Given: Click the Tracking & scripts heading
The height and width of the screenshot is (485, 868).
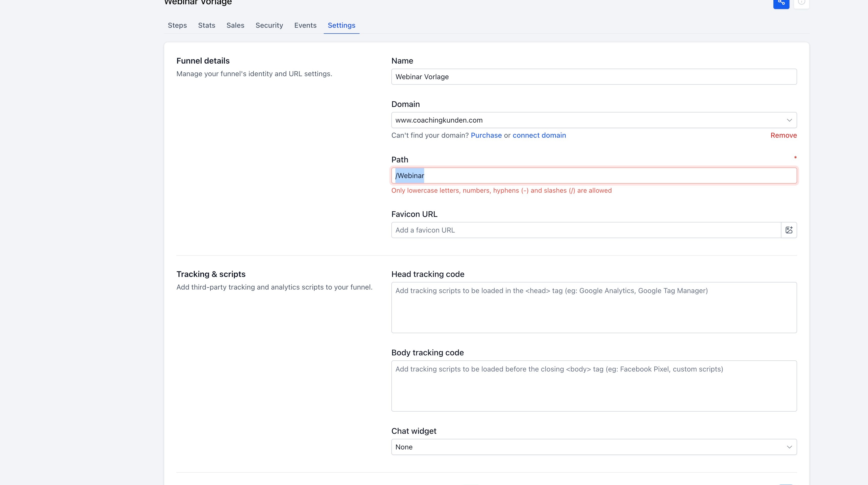Looking at the screenshot, I should (211, 274).
